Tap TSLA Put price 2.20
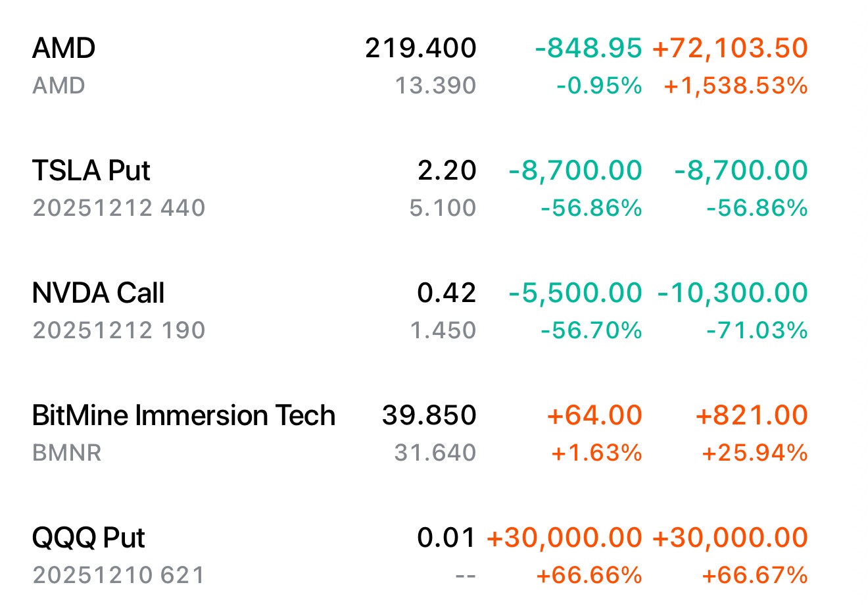Image resolution: width=868 pixels, height=612 pixels. point(446,170)
